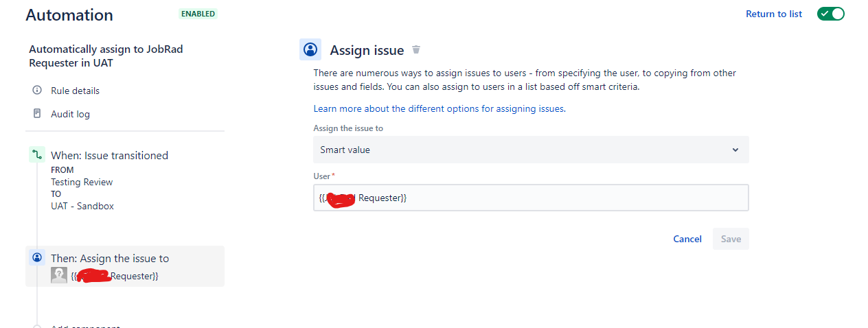Click the rule name 'Automatically assign to JobRad Requester in UAT'
Viewport: 868px width, 328px height.
pos(106,56)
